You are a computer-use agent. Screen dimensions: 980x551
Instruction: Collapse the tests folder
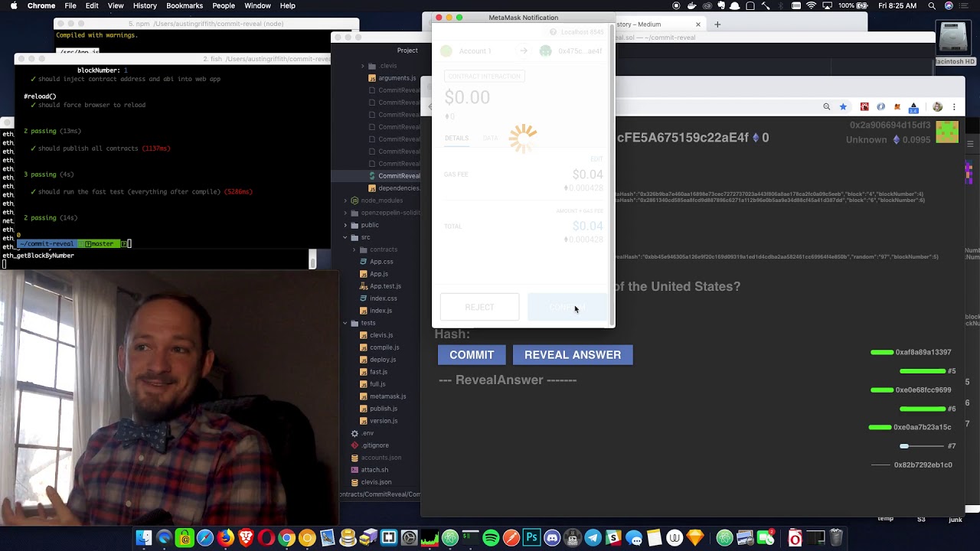tap(345, 322)
